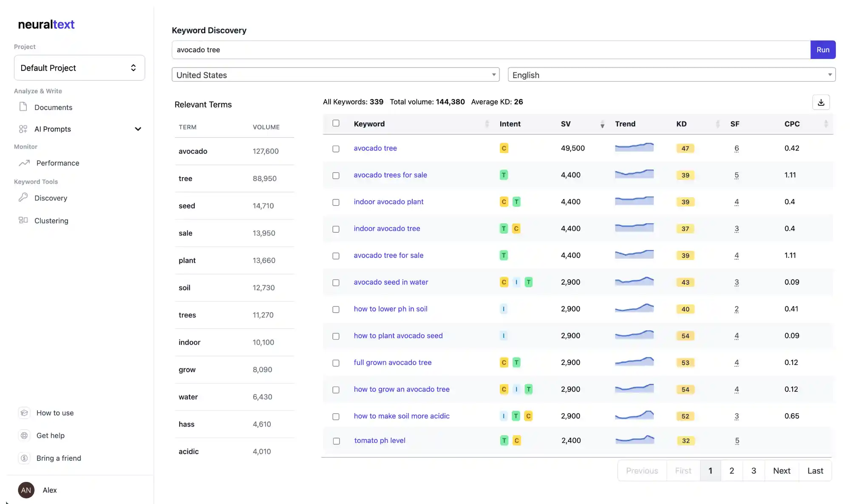Check the avocado trees for sale row

pyautogui.click(x=336, y=175)
